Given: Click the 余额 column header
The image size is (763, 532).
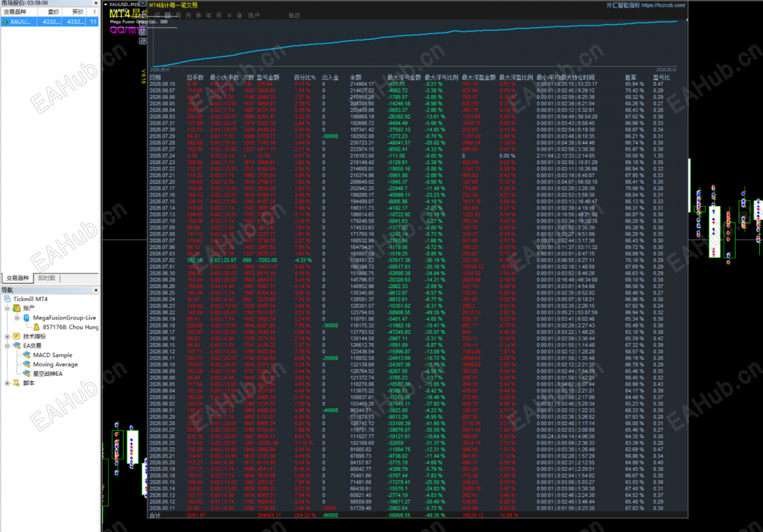Looking at the screenshot, I should pos(355,77).
